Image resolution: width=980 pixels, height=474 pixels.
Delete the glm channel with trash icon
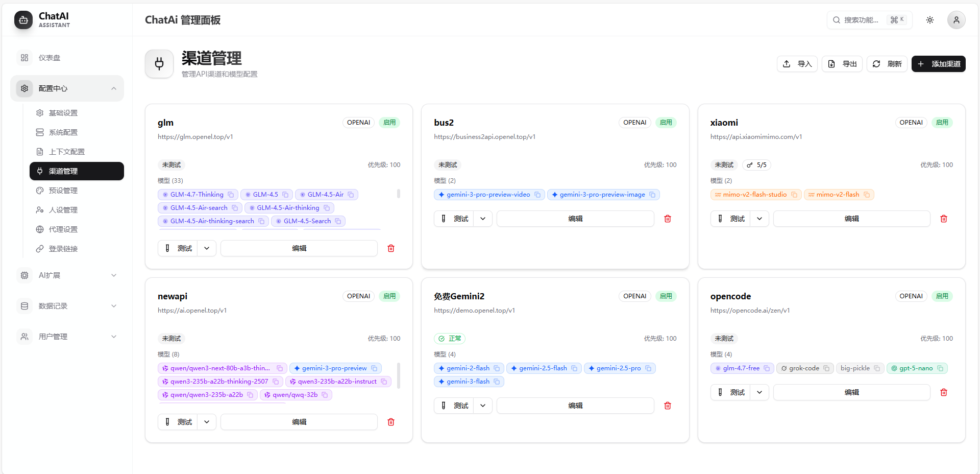pyautogui.click(x=391, y=248)
